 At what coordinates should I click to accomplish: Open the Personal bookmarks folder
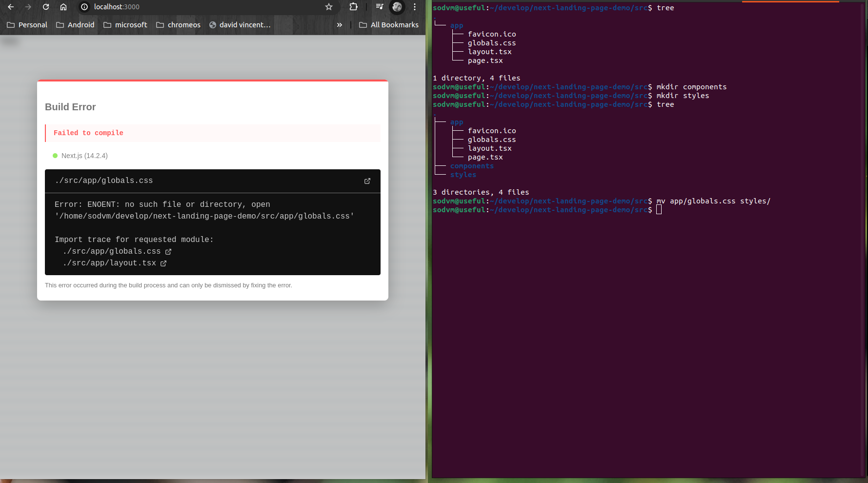click(27, 25)
